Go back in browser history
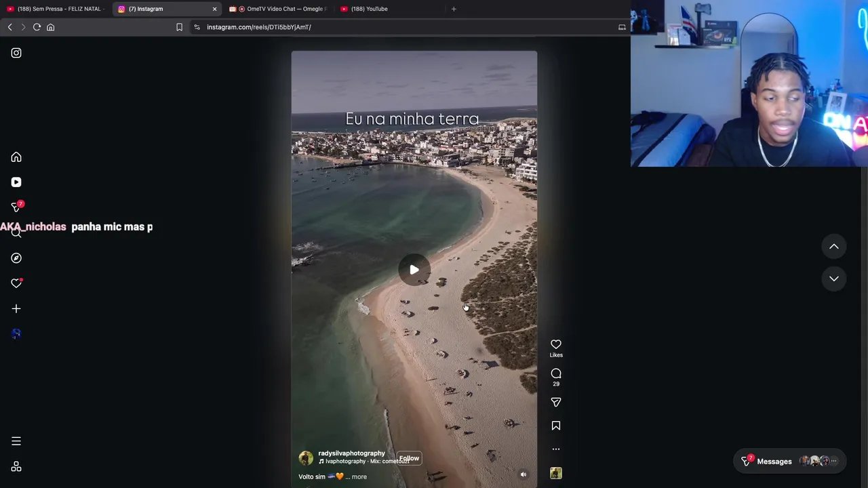The width and height of the screenshot is (868, 488). [x=9, y=27]
